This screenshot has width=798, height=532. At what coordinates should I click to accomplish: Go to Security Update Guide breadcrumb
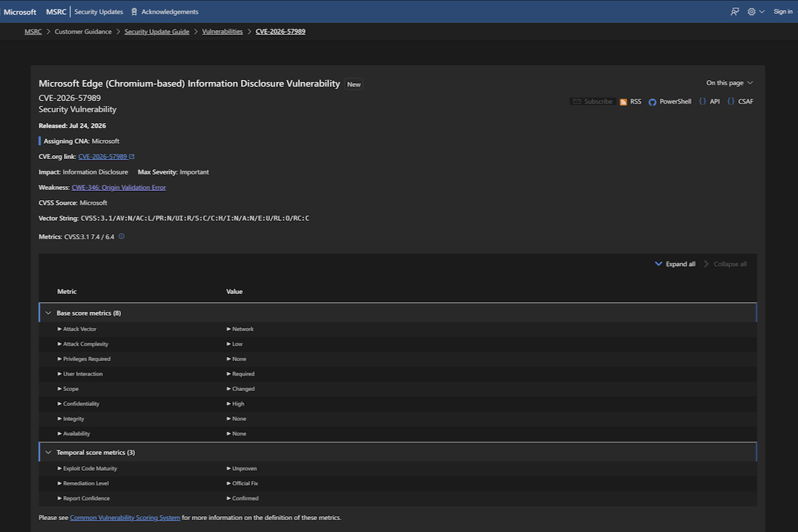[x=157, y=31]
